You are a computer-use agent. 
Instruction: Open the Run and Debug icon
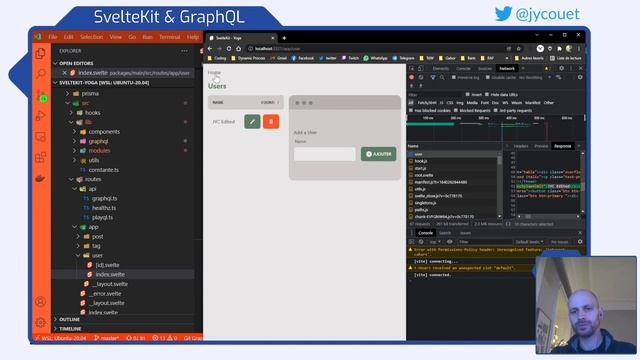(40, 116)
